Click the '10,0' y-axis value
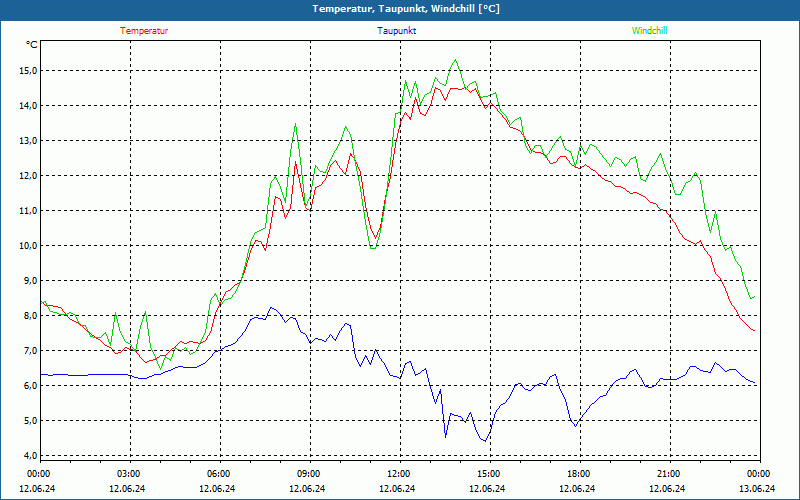 [28, 245]
